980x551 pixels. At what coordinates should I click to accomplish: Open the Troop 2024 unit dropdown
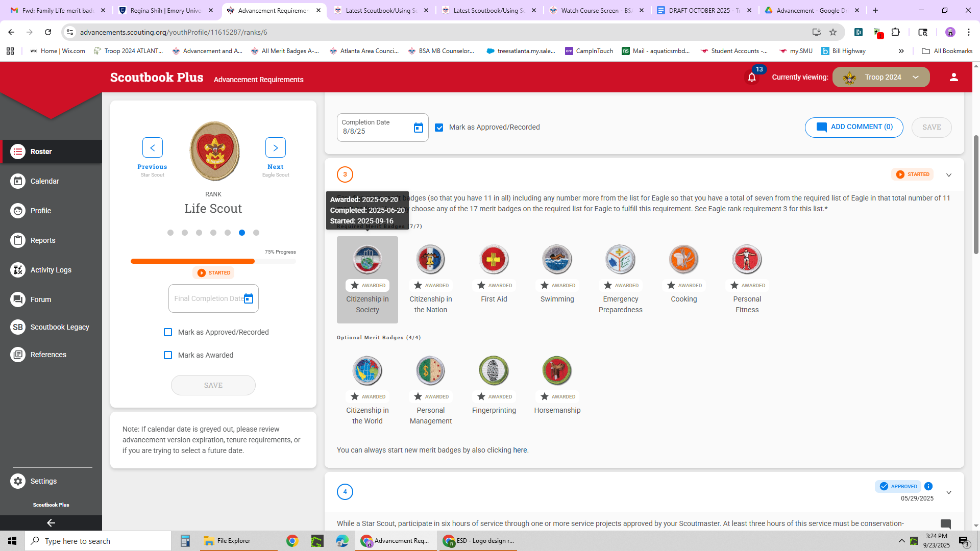point(881,77)
